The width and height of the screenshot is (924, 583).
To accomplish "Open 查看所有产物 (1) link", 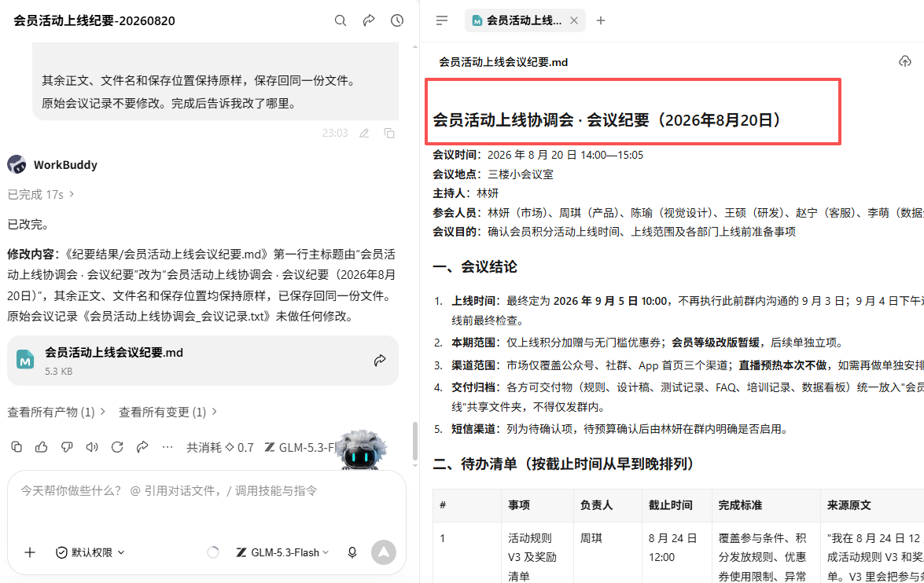I will pyautogui.click(x=56, y=412).
